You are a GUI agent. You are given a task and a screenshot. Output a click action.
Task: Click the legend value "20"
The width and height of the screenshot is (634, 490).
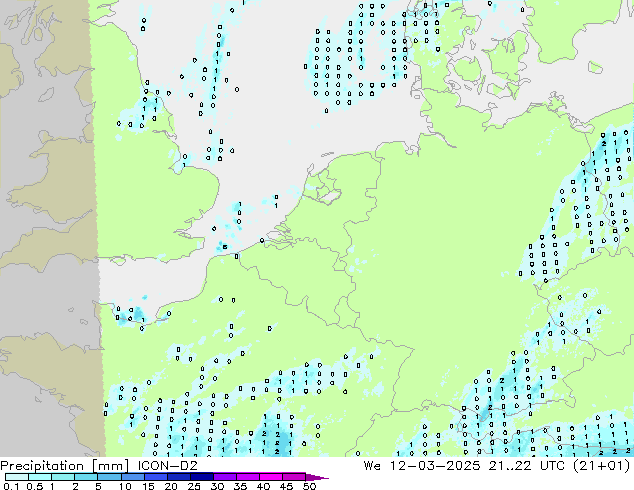171,486
